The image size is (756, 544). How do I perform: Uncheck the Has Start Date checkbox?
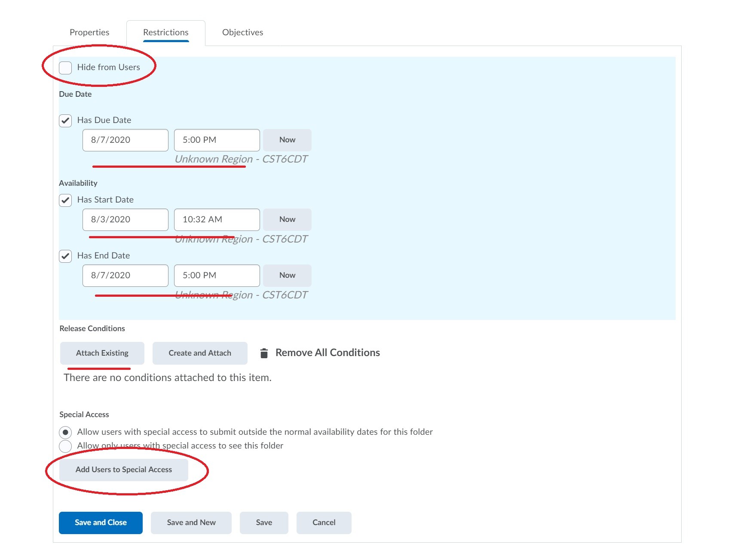[65, 200]
